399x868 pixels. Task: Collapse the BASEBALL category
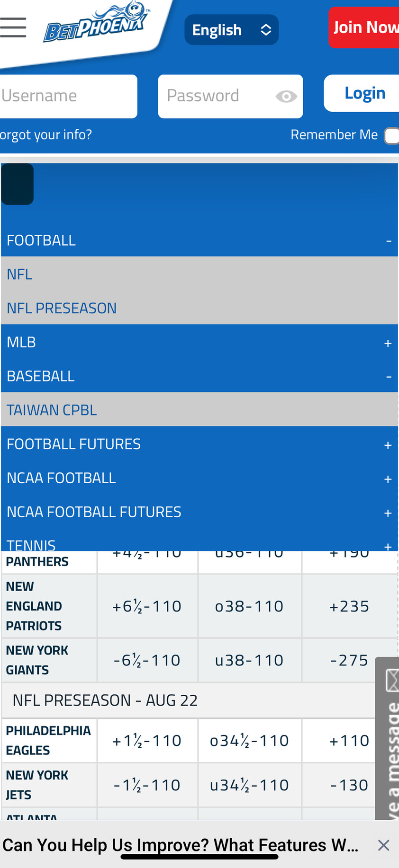coord(389,377)
